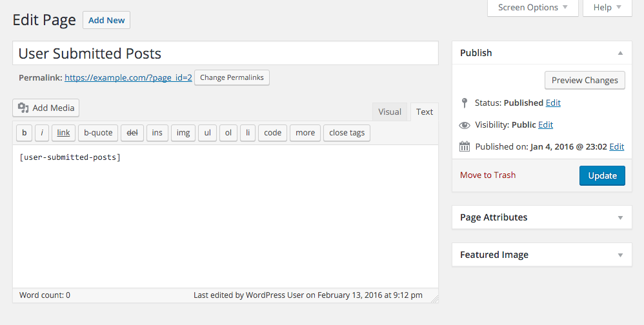The image size is (644, 325).
Task: Click the calendar icon beside Published on
Action: click(465, 146)
